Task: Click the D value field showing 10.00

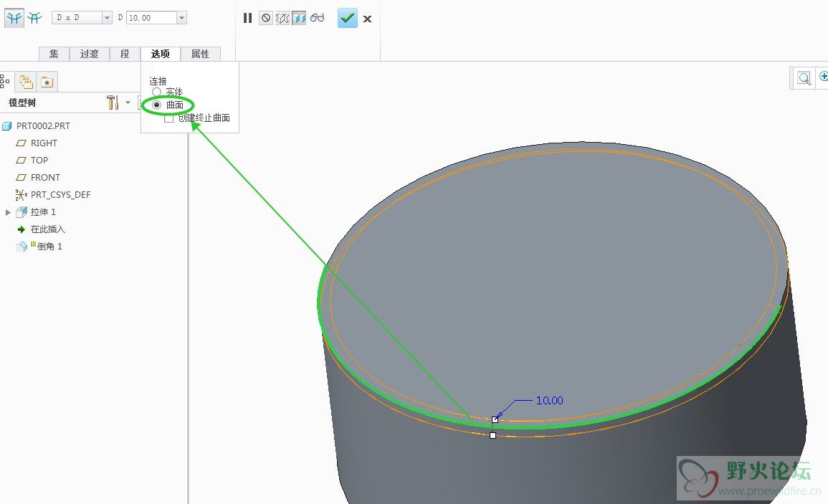Action: 151,18
